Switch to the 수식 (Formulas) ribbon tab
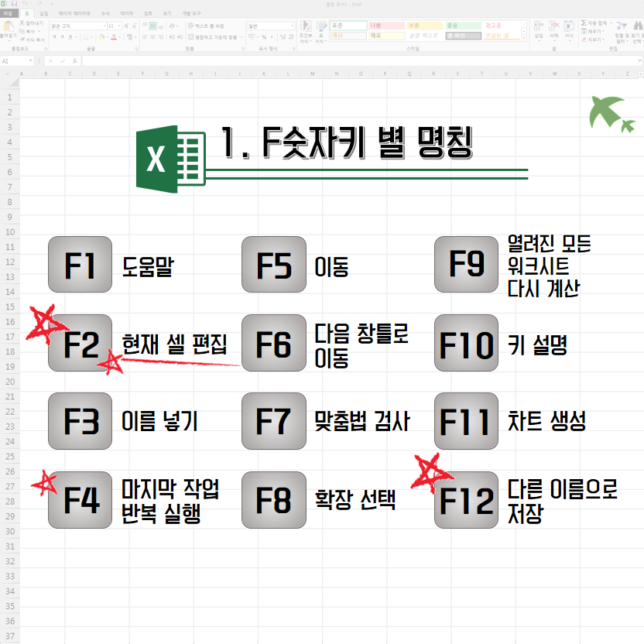 click(x=105, y=13)
